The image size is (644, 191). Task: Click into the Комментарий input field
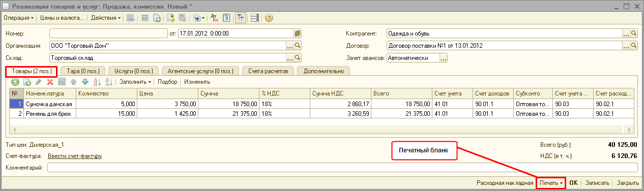click(x=343, y=167)
